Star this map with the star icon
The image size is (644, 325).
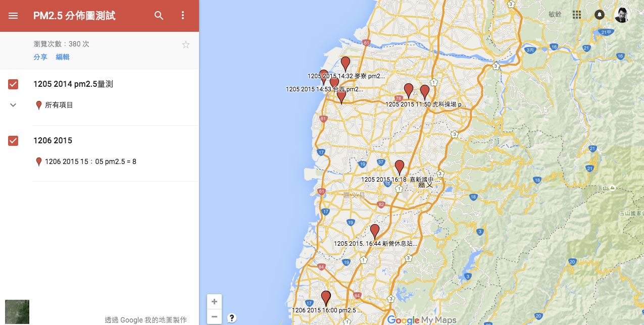(x=185, y=45)
